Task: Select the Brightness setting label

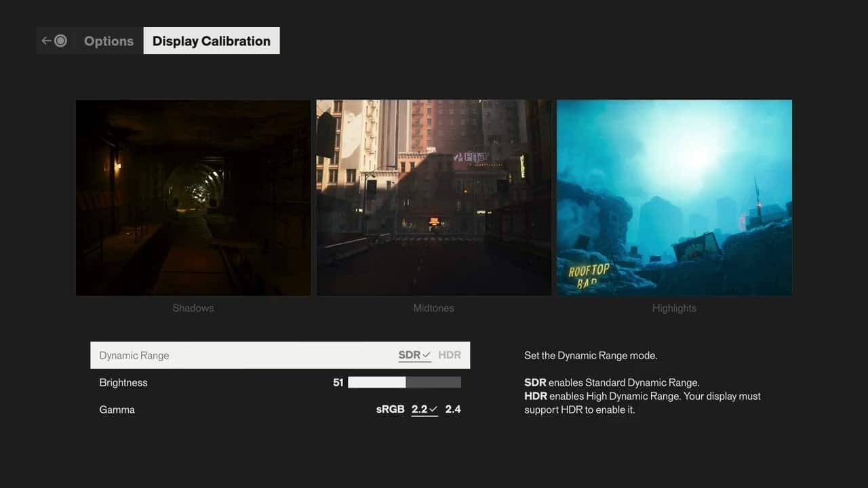Action: coord(123,382)
